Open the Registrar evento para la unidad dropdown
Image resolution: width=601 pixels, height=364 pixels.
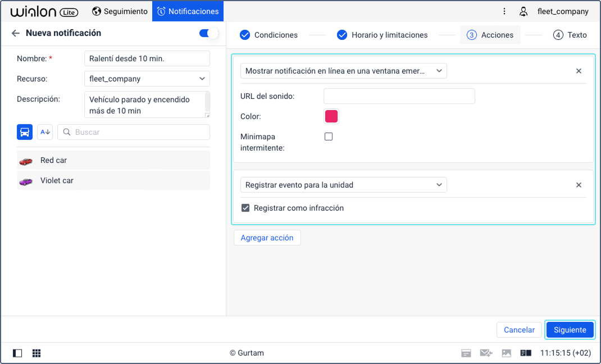pos(343,185)
